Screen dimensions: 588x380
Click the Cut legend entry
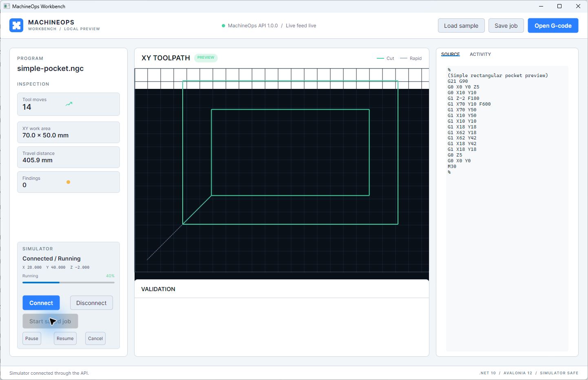click(x=385, y=58)
